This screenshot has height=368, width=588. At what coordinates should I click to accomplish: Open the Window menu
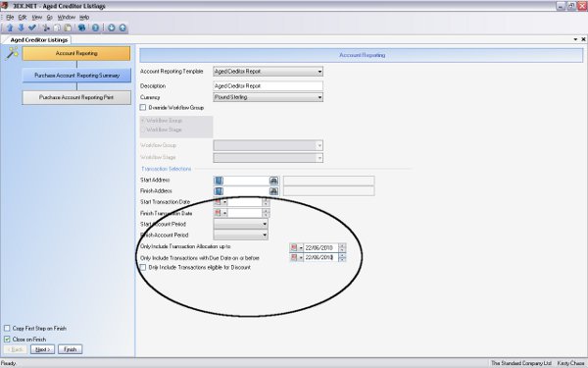tap(67, 18)
